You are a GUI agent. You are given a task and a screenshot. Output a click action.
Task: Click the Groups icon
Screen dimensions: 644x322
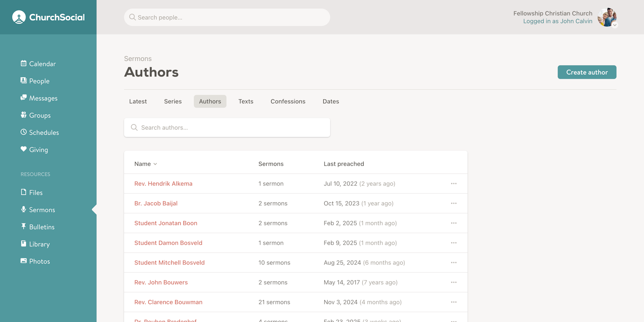[x=23, y=115]
